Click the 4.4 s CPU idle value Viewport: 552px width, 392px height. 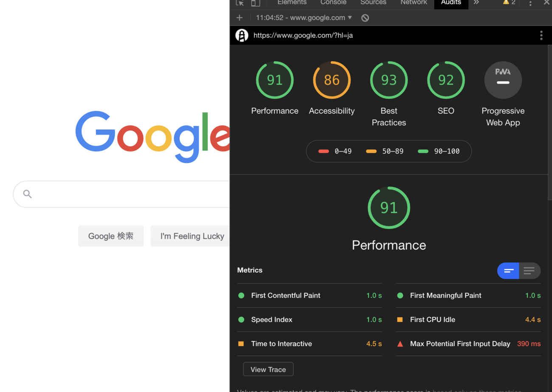click(x=532, y=320)
